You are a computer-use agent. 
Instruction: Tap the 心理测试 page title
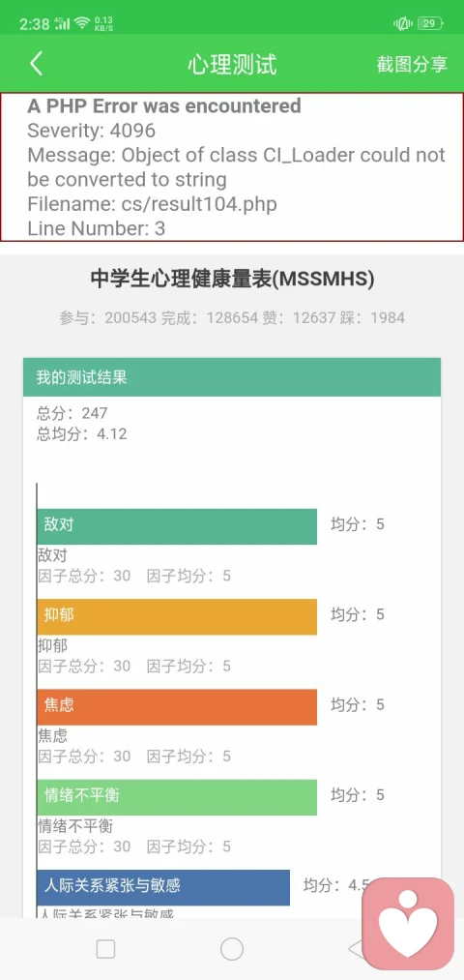tap(232, 65)
